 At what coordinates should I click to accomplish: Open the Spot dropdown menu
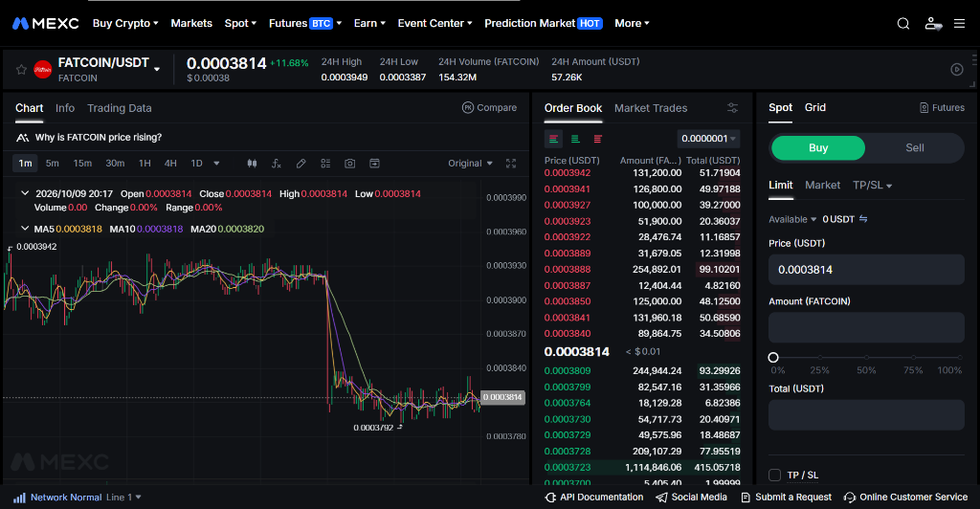240,24
